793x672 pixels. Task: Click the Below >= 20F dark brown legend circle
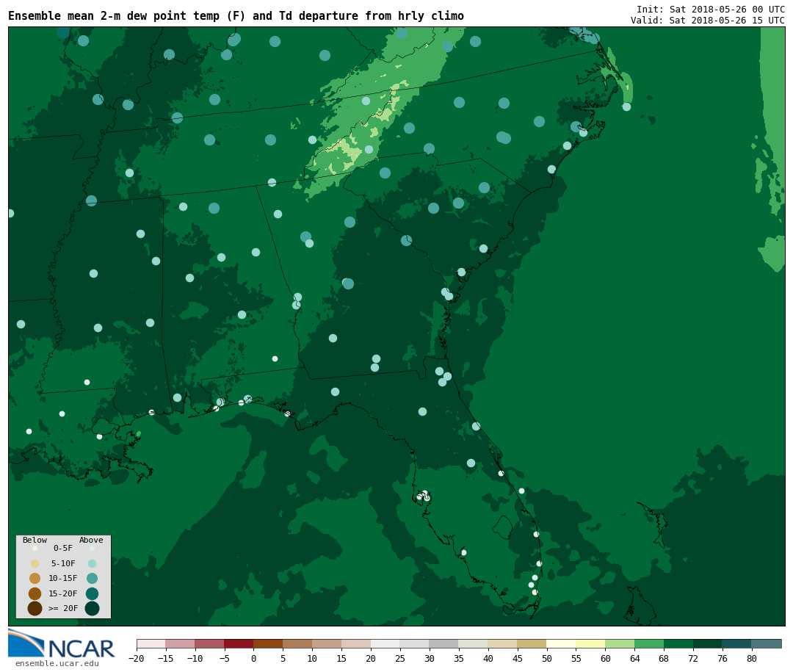click(35, 608)
